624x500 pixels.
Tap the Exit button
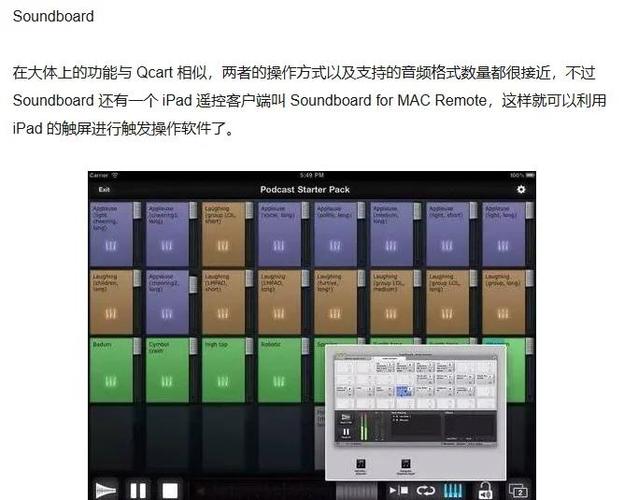104,189
